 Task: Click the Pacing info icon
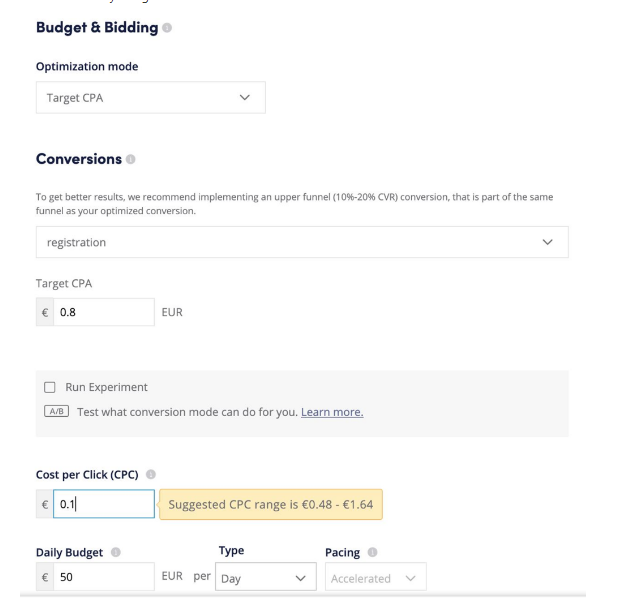pos(372,552)
